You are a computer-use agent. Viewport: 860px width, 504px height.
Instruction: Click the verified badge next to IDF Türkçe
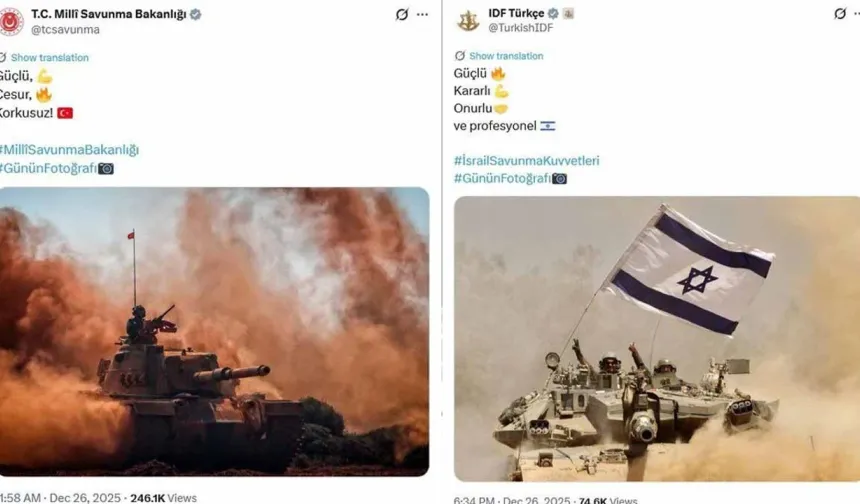point(553,13)
